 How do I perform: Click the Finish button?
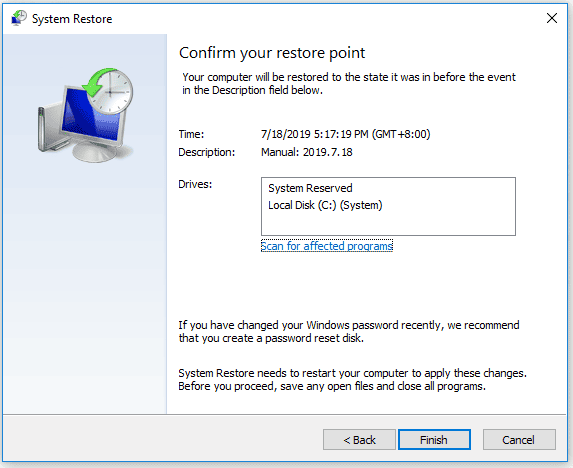coord(434,440)
